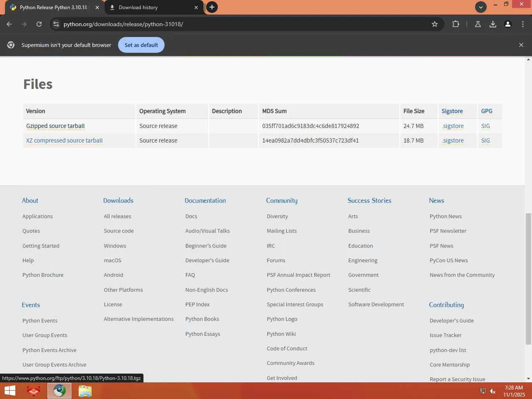This screenshot has width=532, height=399.
Task: Open the About footer section
Action: click(x=30, y=200)
